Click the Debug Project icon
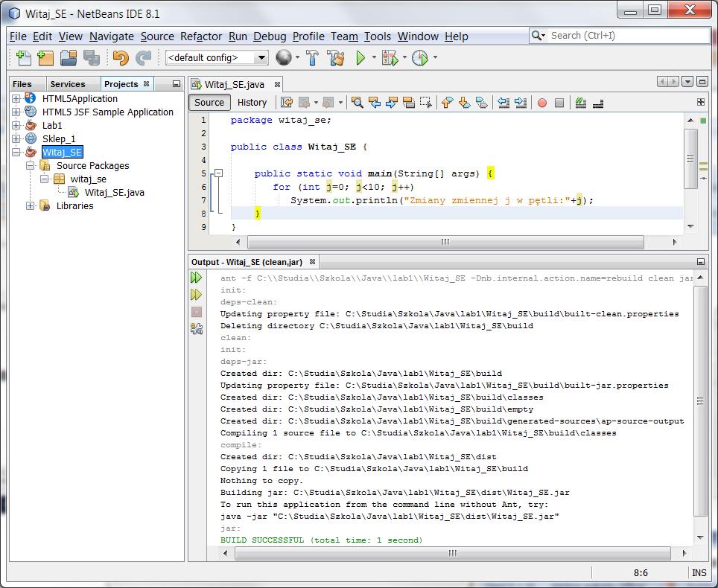Screen dimensions: 718x588 (x=390, y=57)
